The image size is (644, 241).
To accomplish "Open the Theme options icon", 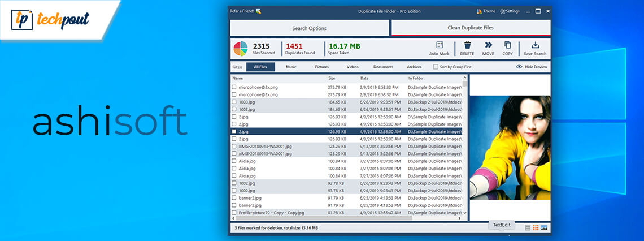I will tap(480, 11).
